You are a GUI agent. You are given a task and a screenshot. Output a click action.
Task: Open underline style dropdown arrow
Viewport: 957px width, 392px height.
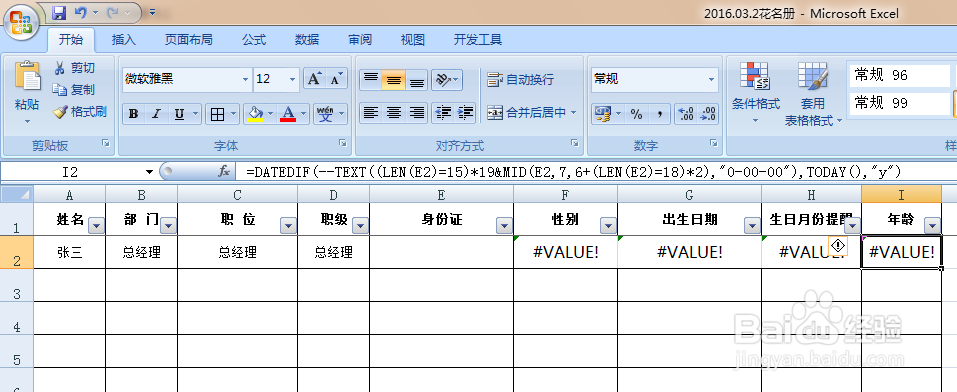click(x=196, y=114)
